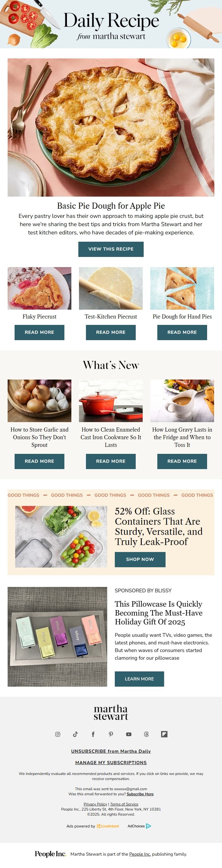Click Learn More on Blissy ad
Image resolution: width=222 pixels, height=868 pixels.
tap(139, 679)
